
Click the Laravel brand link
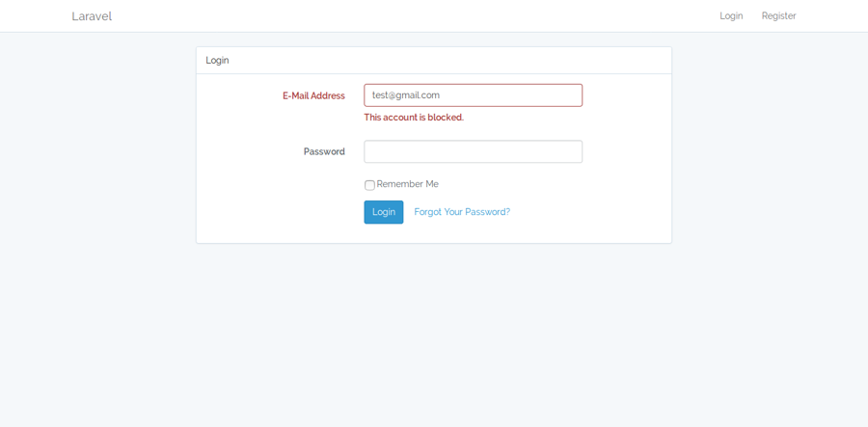tap(92, 16)
